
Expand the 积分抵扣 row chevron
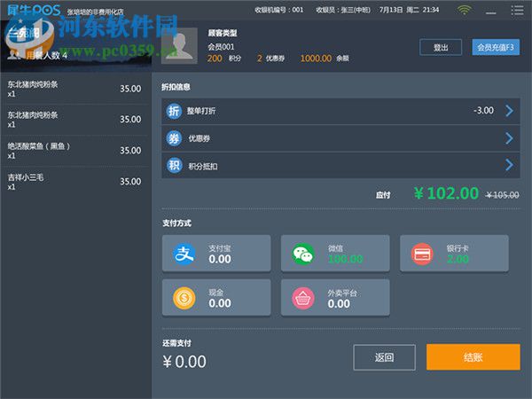(509, 165)
